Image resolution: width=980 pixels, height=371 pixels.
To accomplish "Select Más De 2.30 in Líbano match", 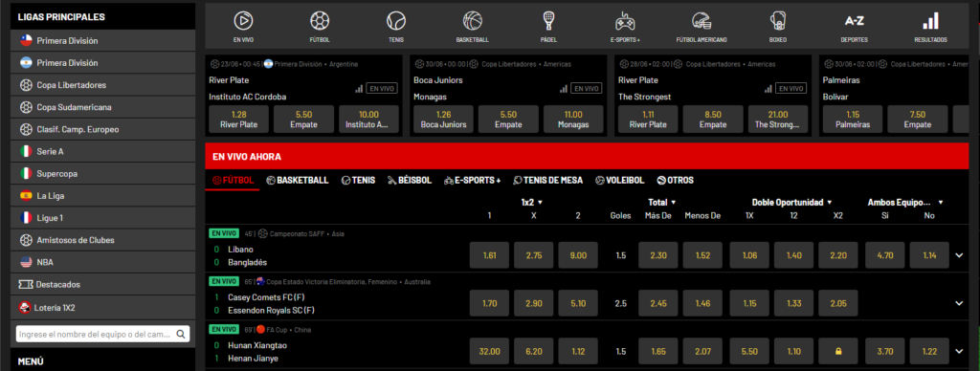I will coord(658,255).
